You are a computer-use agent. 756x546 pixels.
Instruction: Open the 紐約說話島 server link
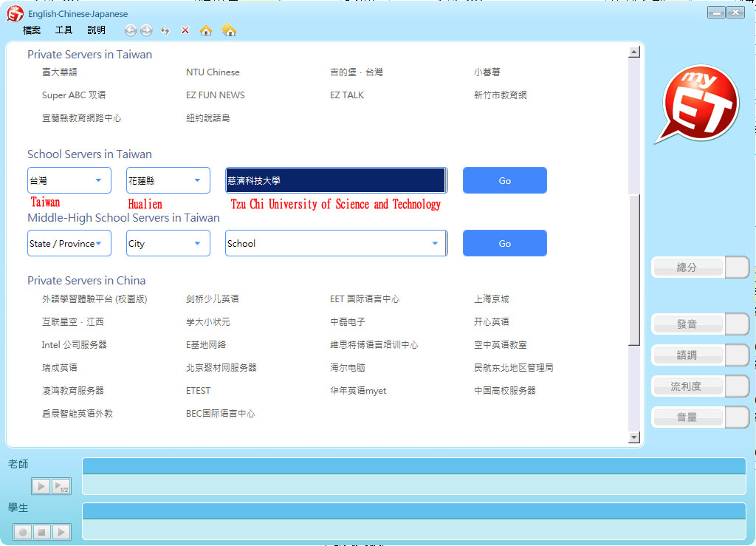(x=207, y=117)
